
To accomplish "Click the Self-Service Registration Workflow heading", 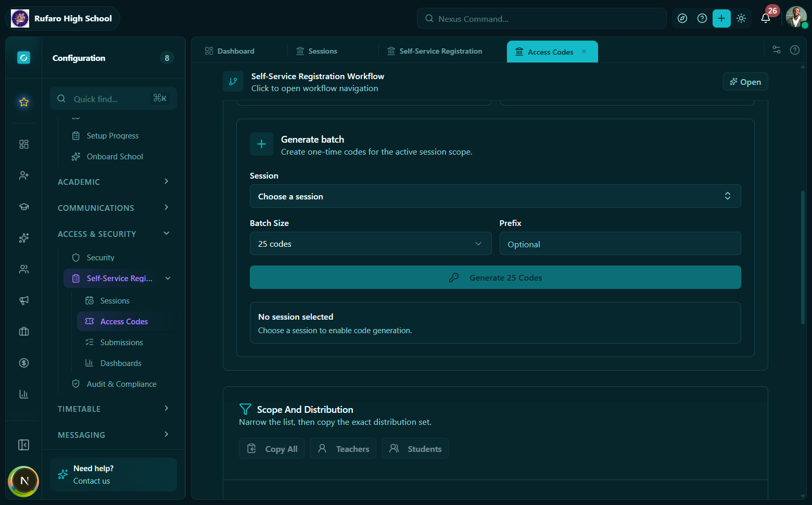I will (318, 77).
